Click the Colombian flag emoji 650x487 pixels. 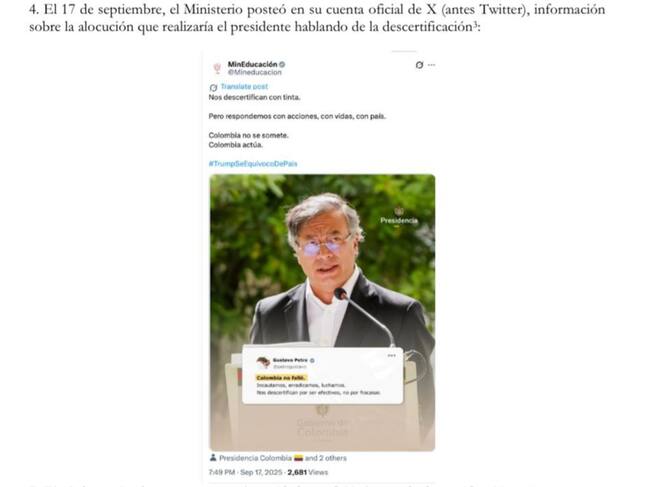coord(298,458)
